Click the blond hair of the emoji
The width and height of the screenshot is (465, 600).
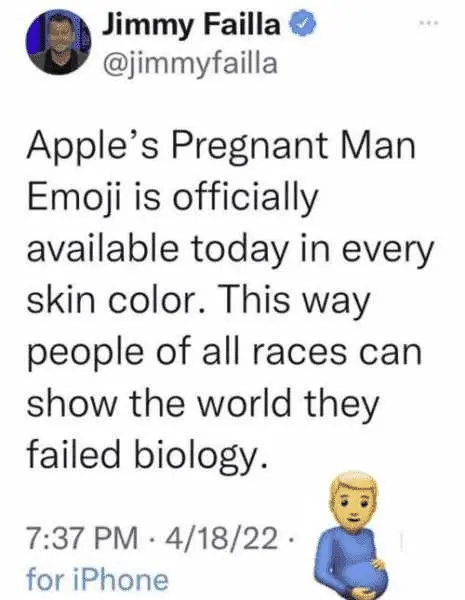tap(352, 483)
